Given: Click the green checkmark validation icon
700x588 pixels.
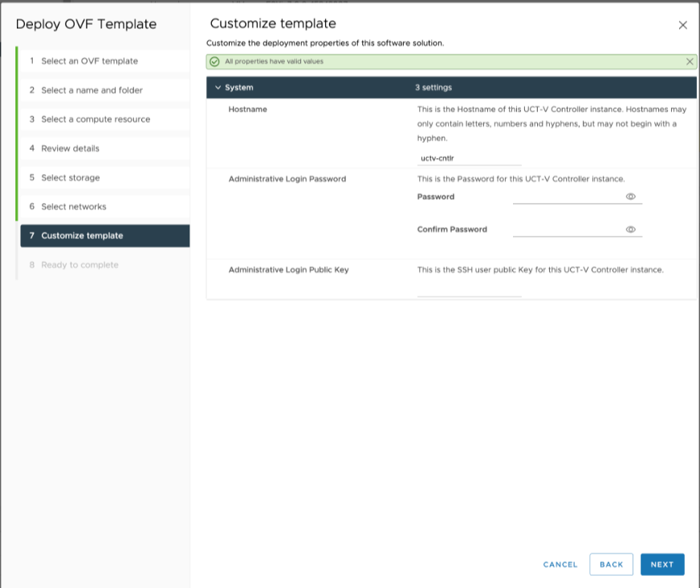Looking at the screenshot, I should click(214, 62).
